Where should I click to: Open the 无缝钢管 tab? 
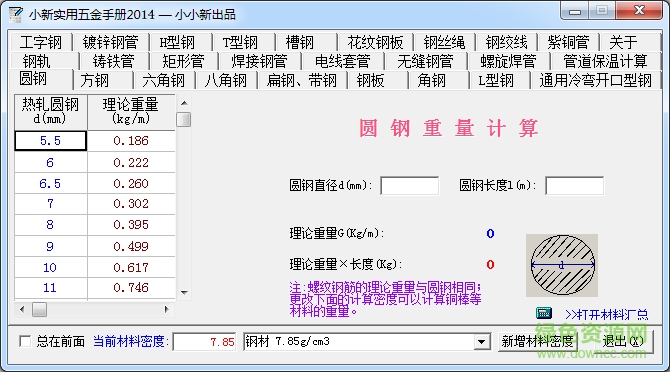[x=425, y=62]
